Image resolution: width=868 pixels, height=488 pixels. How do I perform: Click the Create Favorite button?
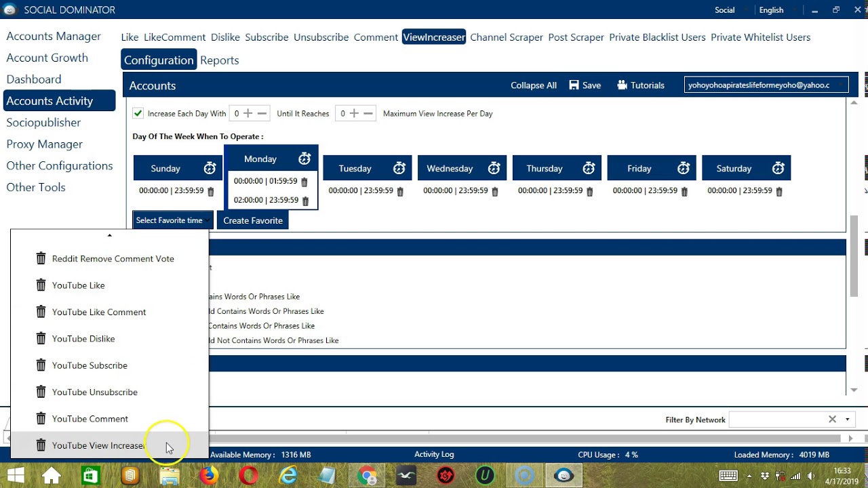point(253,220)
